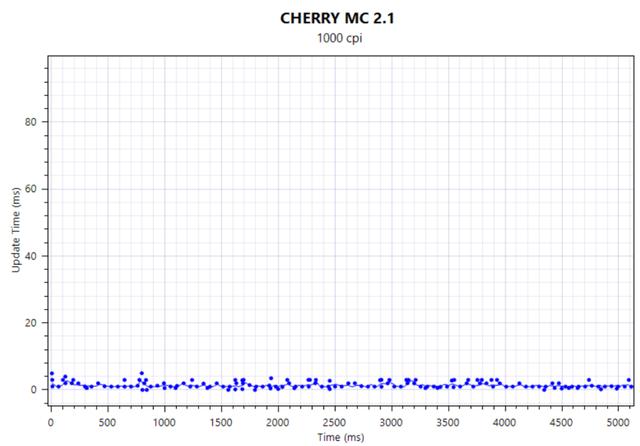Click the 4000 x-axis tick label
Image resolution: width=640 pixels, height=446 pixels.
[x=505, y=422]
